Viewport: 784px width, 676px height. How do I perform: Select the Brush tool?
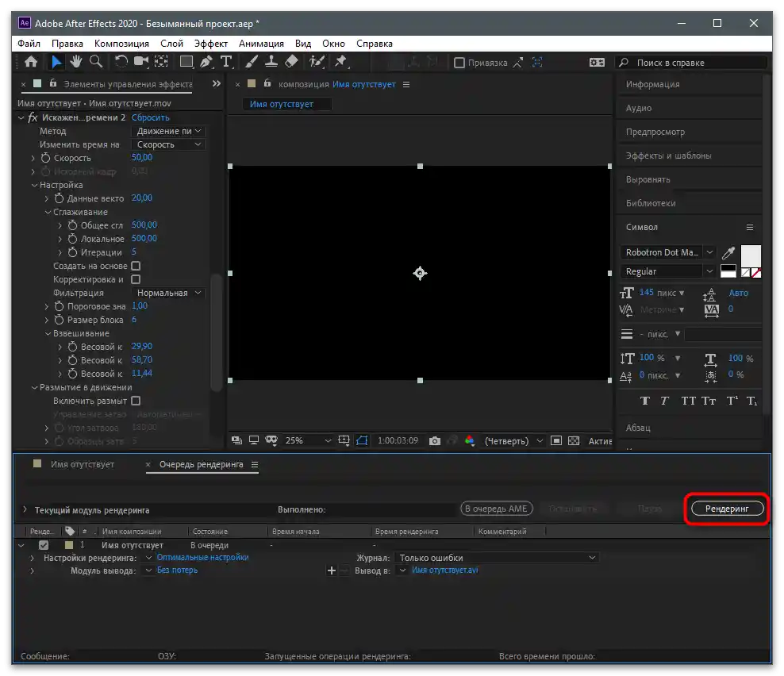pyautogui.click(x=252, y=62)
